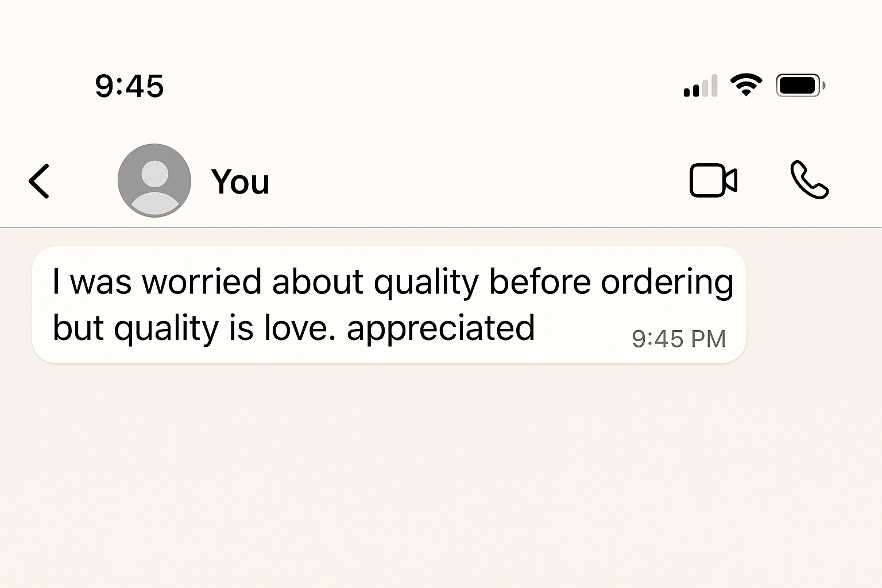Click the word "love." in the message
This screenshot has height=588, width=882.
[x=300, y=328]
